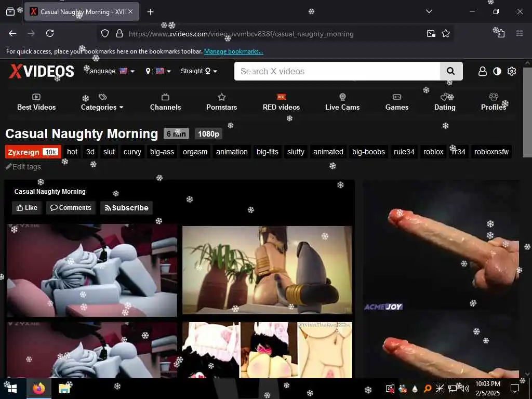Click the Like button
Screen dimensions: 532x399
tap(27, 208)
